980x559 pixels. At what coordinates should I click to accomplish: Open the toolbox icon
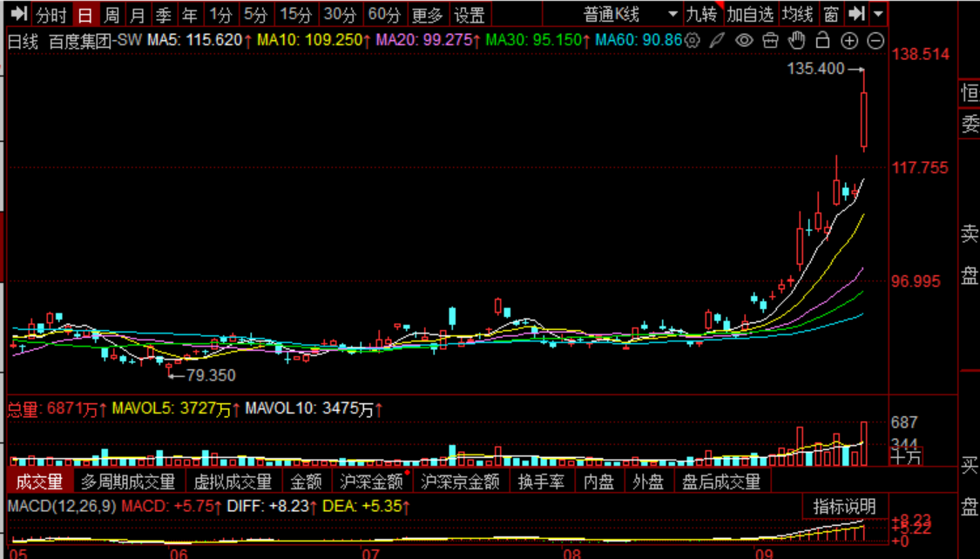(771, 41)
